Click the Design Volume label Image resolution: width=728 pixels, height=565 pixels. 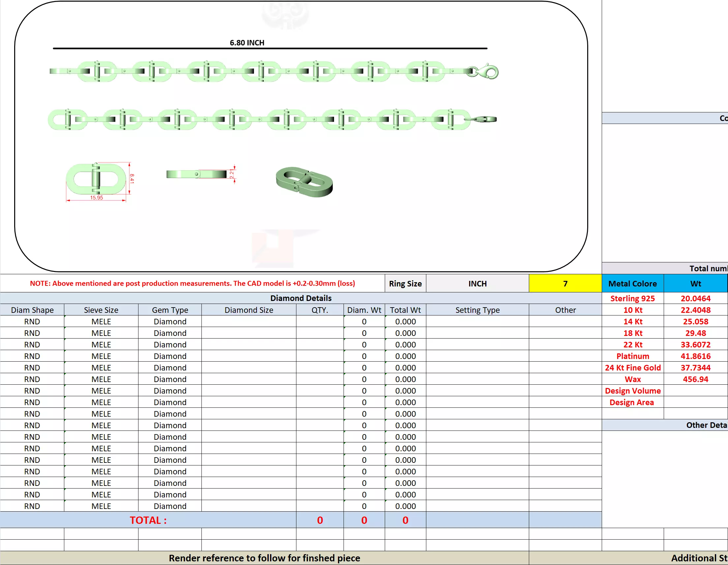632,391
